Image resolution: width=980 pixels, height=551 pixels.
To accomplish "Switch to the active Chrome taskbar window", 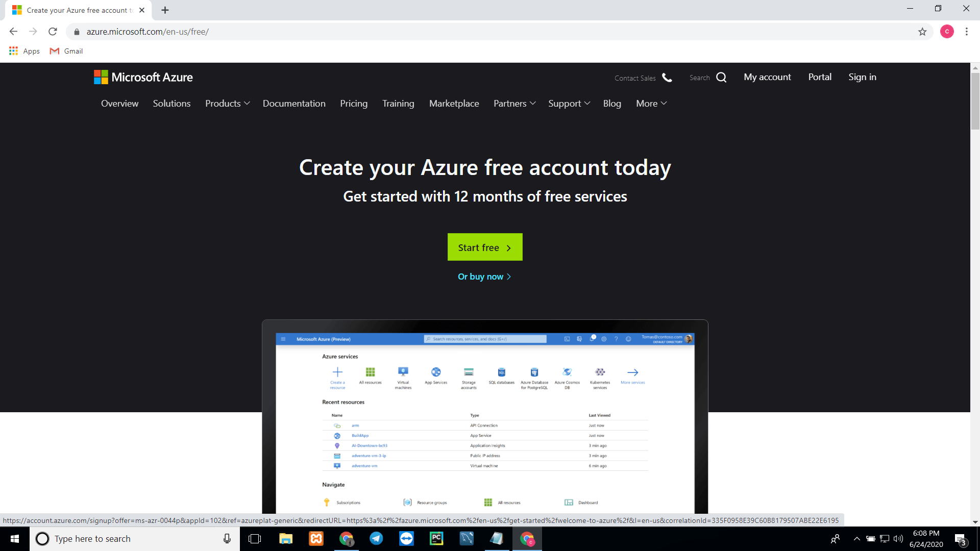I will [x=527, y=539].
